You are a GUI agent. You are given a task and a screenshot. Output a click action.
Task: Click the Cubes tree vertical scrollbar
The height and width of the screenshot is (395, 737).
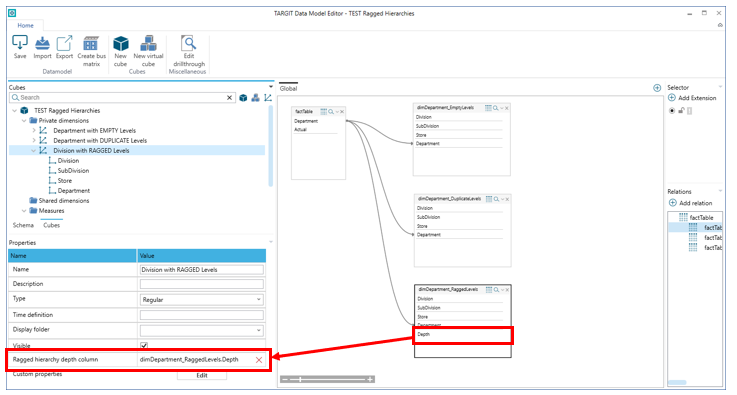pyautogui.click(x=271, y=146)
